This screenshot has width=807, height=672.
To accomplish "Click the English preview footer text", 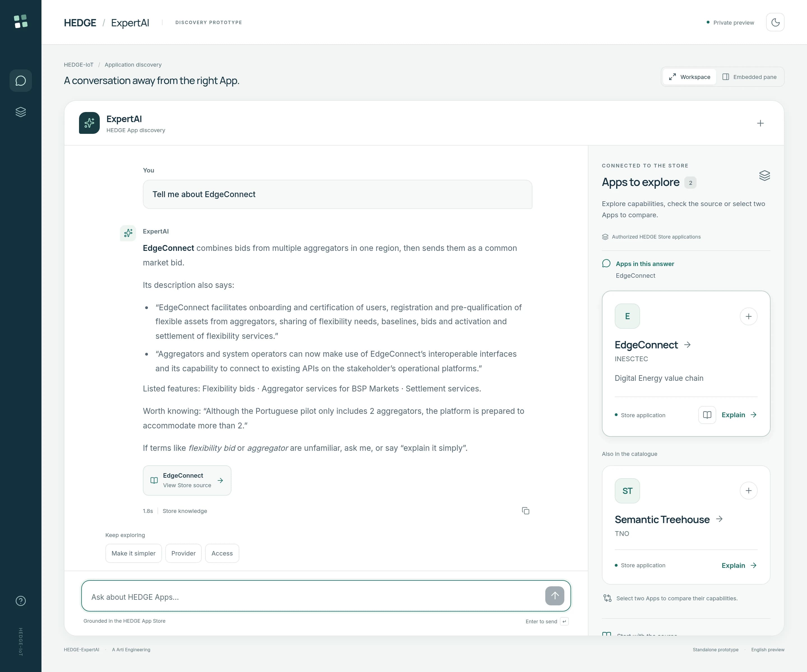I will pos(767,650).
